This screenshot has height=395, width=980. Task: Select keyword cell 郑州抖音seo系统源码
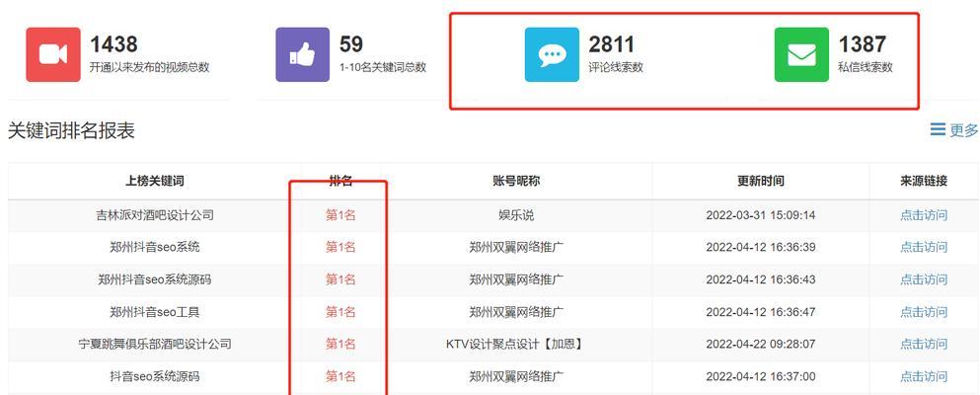(x=155, y=279)
